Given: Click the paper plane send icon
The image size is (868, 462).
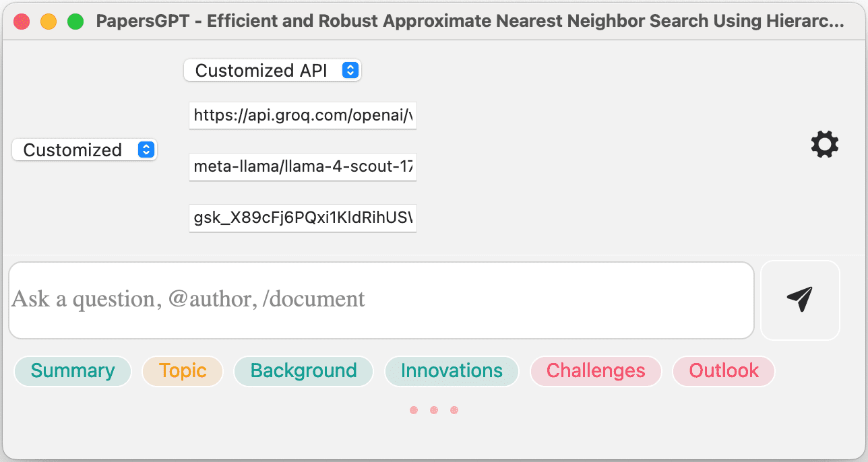Looking at the screenshot, I should [800, 300].
